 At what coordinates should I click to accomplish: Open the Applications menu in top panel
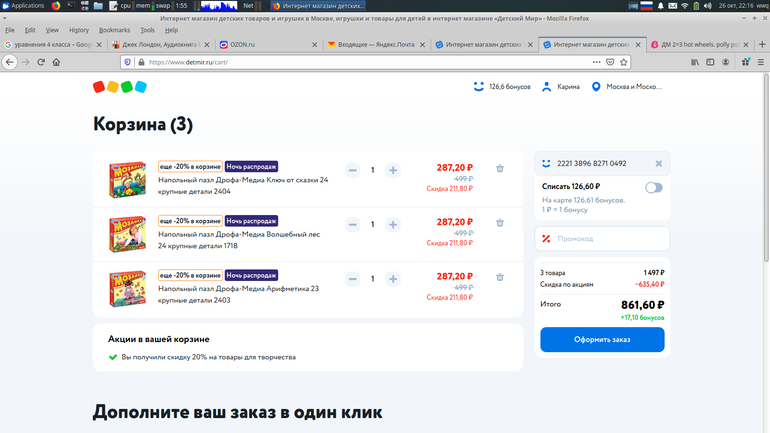click(22, 6)
